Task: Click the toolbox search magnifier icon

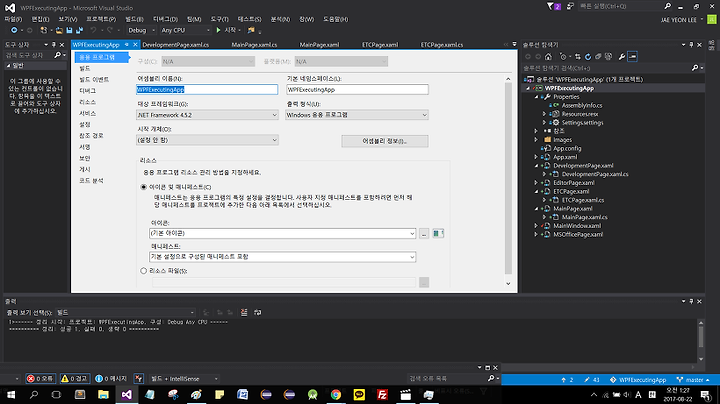Action: pos(57,55)
